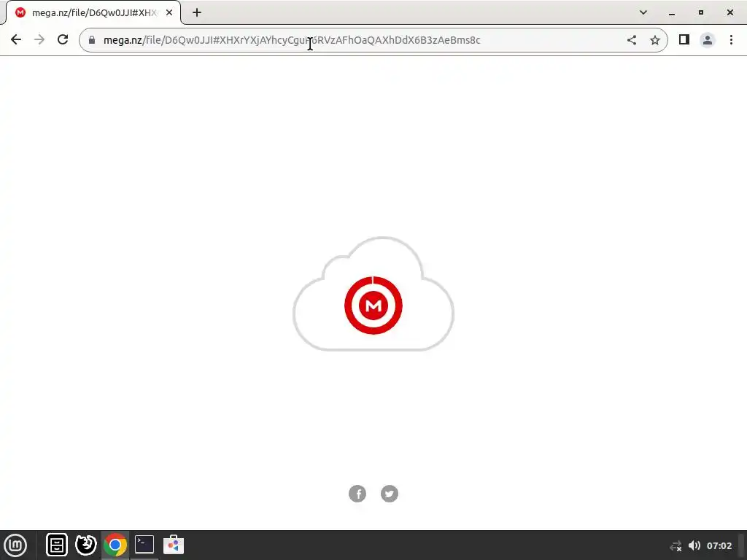
Task: Close the mega.nz tab
Action: click(x=169, y=12)
